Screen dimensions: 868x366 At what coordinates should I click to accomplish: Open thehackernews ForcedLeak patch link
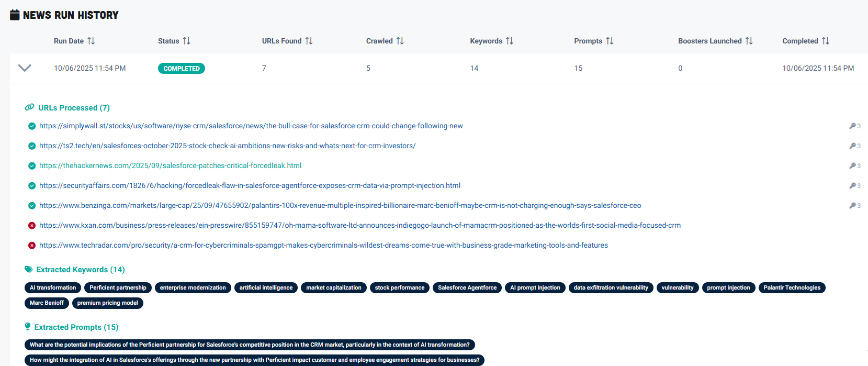171,165
